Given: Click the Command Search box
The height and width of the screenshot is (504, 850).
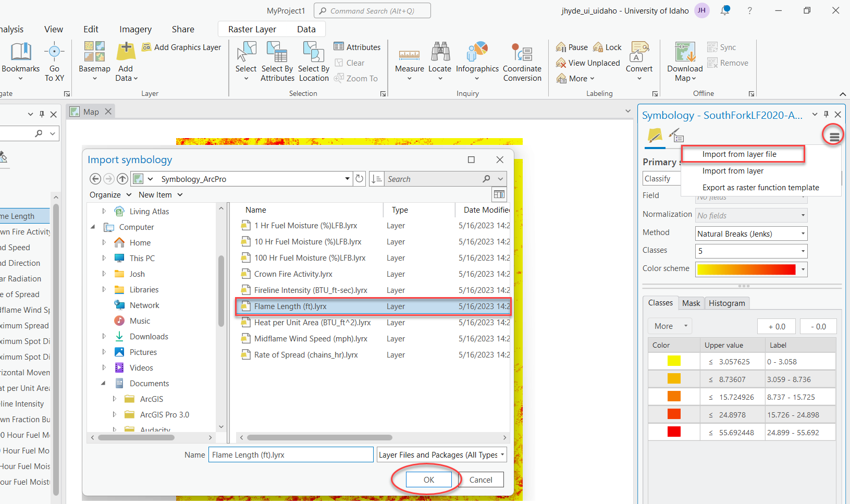Looking at the screenshot, I should click(x=372, y=10).
